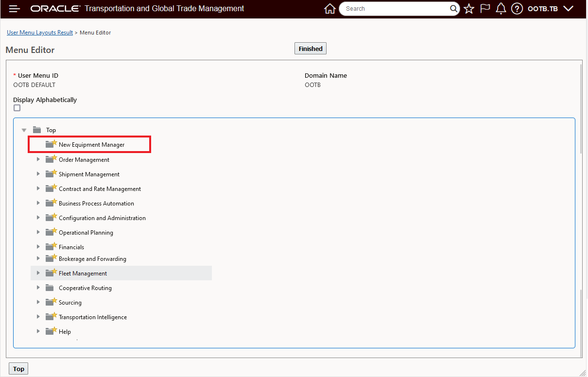
Task: Open the Help question mark icon
Action: point(517,9)
